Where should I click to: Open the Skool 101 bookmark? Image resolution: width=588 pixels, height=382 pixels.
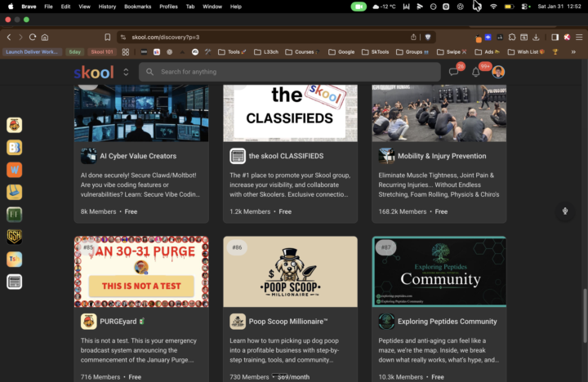101,51
